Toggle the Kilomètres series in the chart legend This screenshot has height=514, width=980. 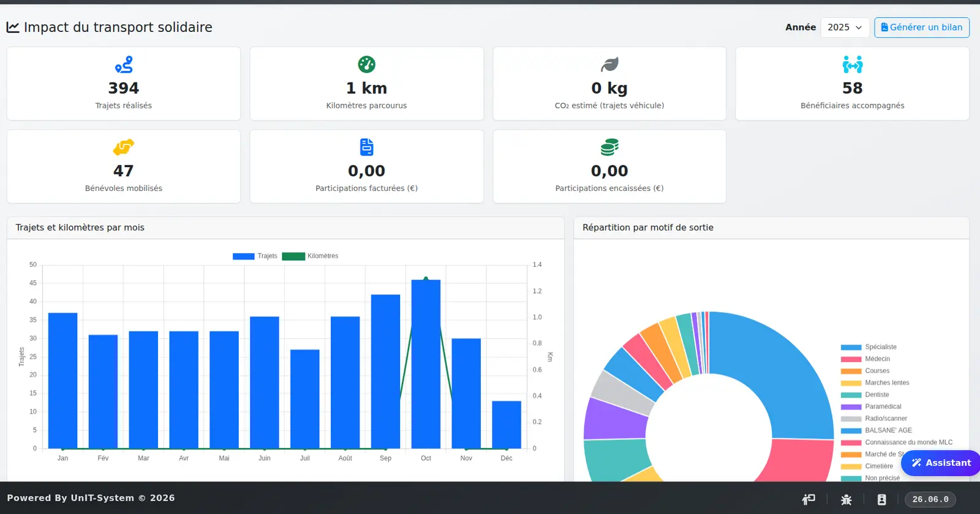click(310, 256)
